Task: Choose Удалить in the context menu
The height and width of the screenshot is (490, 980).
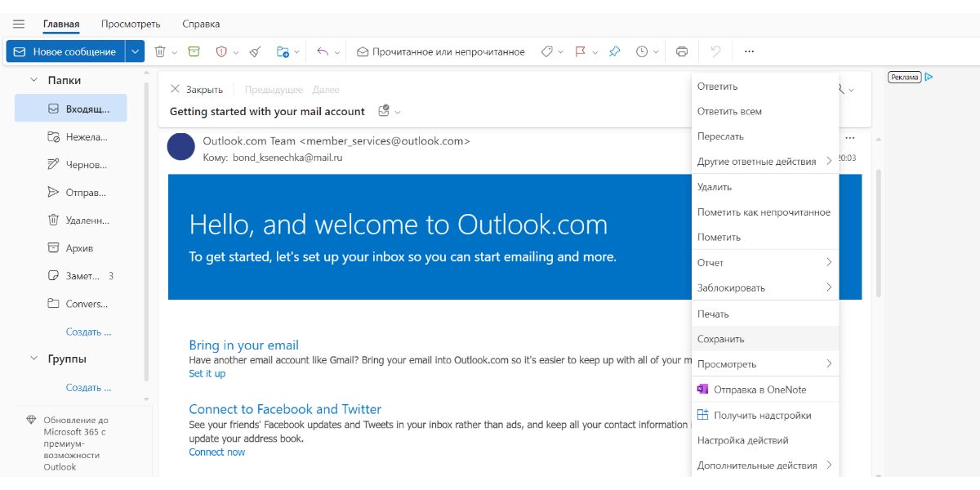Action: (765, 187)
